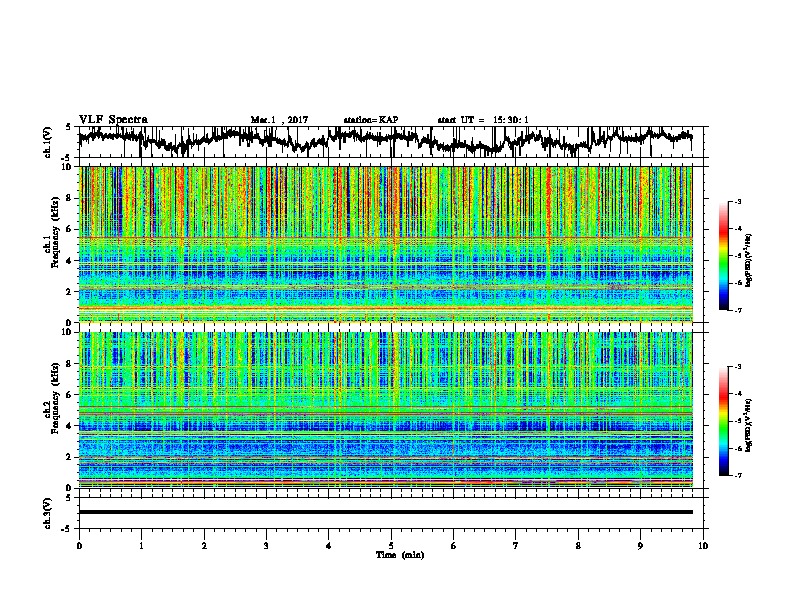Click the "-3" value on ch.1 color bar
Viewport: 792px width, 612px height.
738,202
